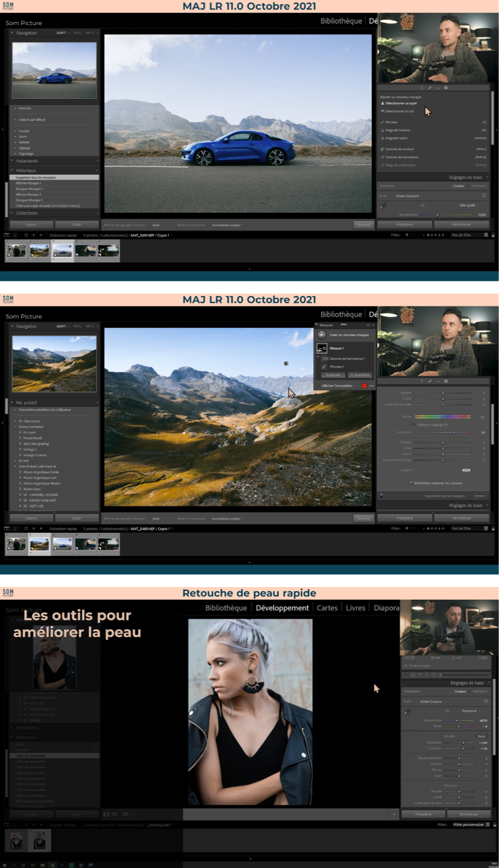Viewport: 499px width, 868px height.
Task: Click 'Précédent' button in portrait screen
Action: click(424, 814)
